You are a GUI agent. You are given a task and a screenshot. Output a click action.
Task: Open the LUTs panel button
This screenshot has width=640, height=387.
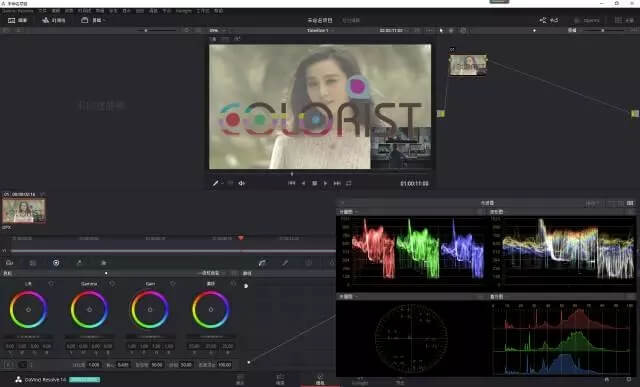53,20
